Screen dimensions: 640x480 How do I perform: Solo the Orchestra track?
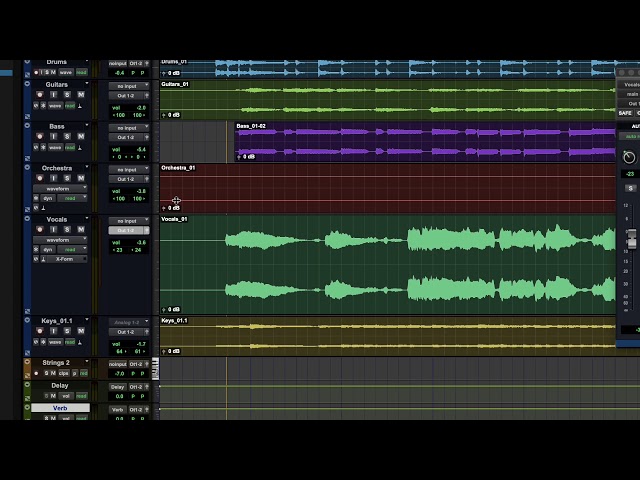tap(67, 178)
